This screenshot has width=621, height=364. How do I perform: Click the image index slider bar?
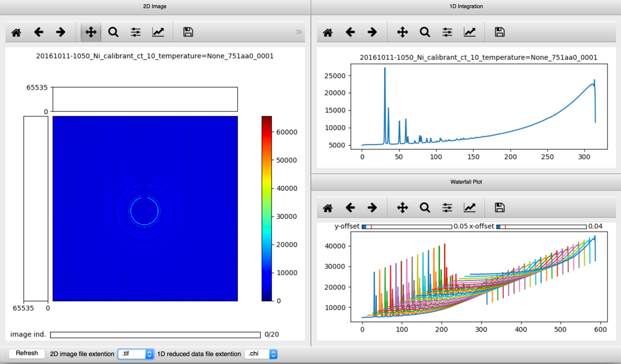[155, 335]
